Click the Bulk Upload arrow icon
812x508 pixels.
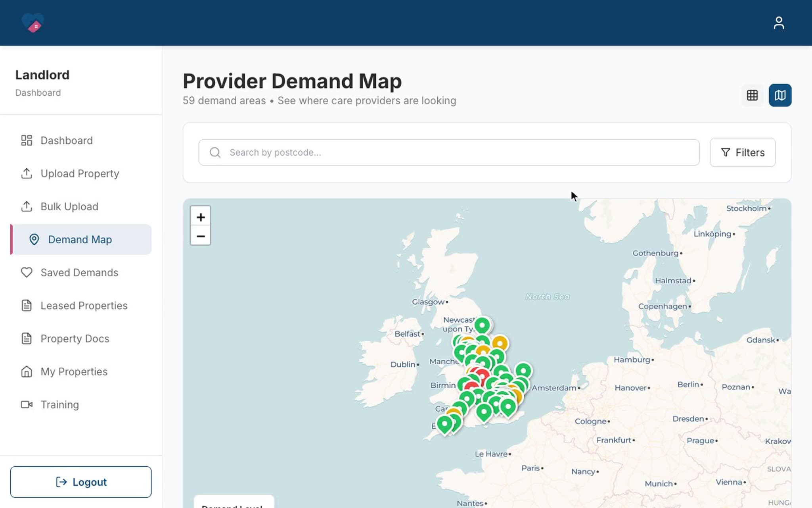click(27, 206)
